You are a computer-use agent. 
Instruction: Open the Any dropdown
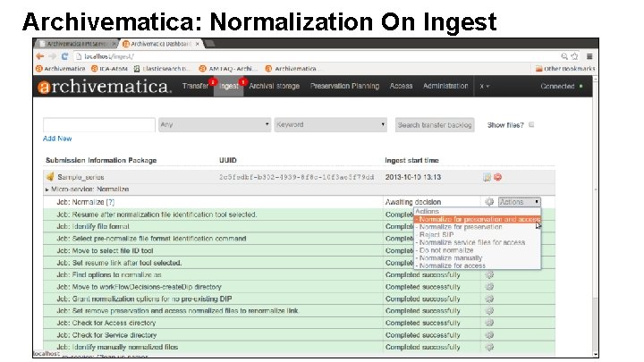coord(215,124)
